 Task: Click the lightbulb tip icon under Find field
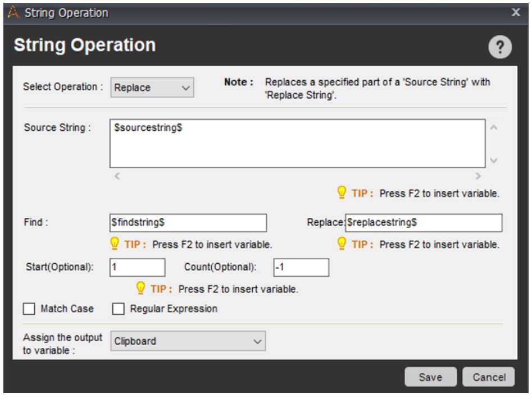pos(115,245)
